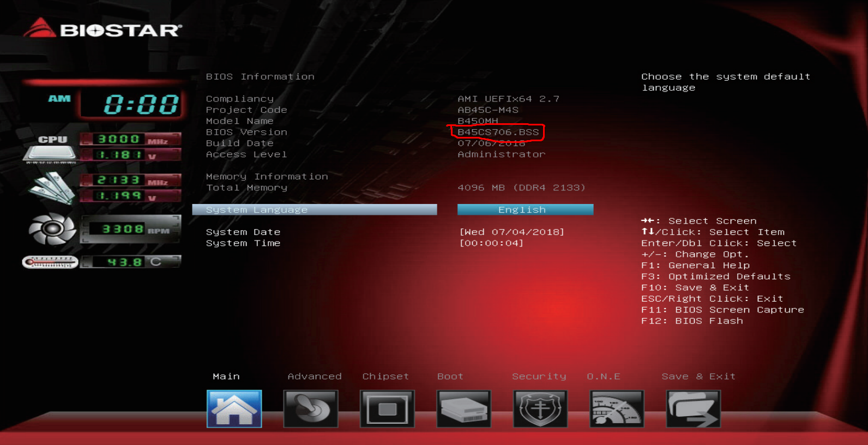
Task: Click the BIOS Version value B45CS706.BSS
Action: (x=498, y=132)
